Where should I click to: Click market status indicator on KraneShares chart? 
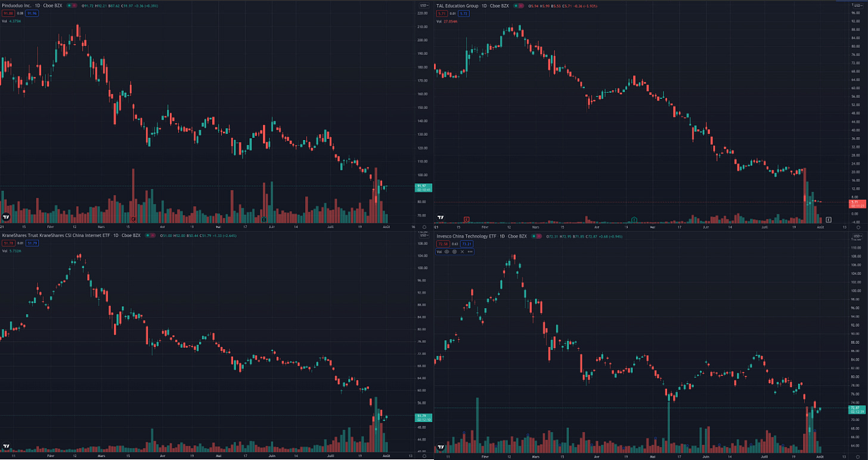tap(150, 235)
